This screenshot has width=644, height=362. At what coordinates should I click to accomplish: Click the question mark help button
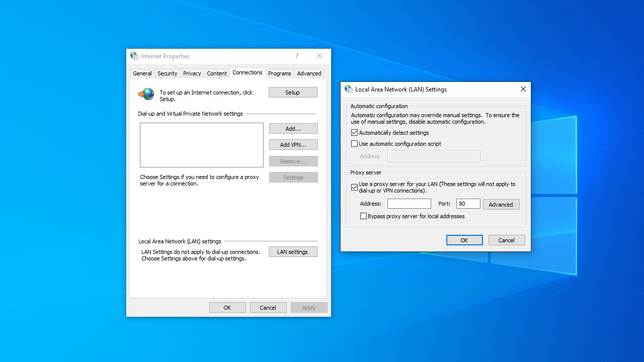296,56
